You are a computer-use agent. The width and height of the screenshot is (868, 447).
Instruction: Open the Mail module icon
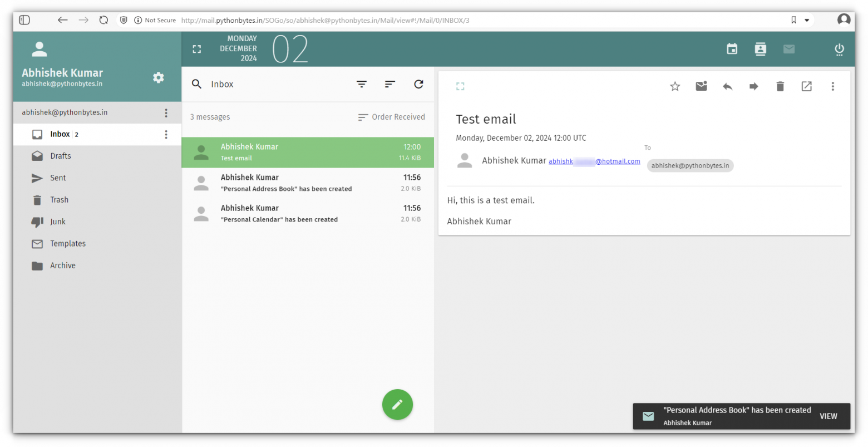[x=789, y=48]
